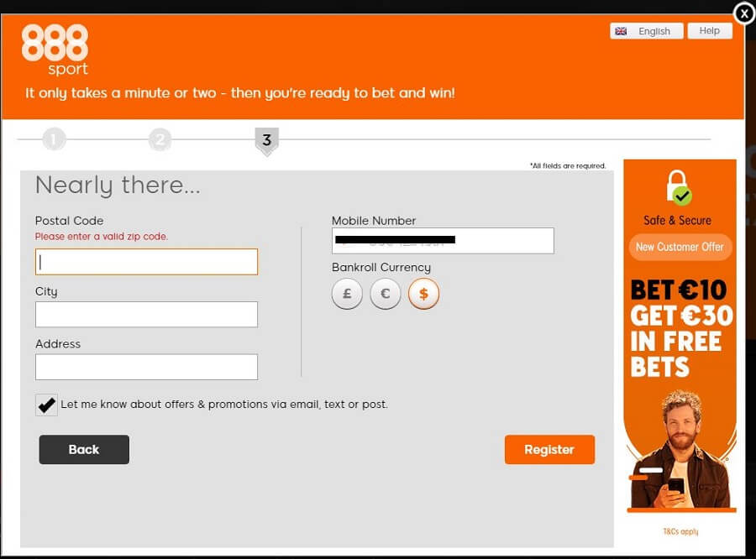Select euro as bankroll currency
The width and height of the screenshot is (756, 559).
click(x=386, y=294)
